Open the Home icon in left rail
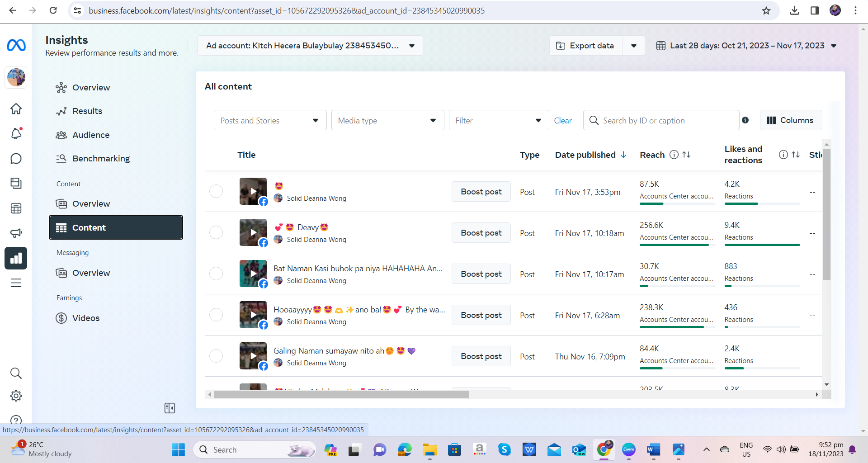Viewport: 868px width, 463px height. 16,109
